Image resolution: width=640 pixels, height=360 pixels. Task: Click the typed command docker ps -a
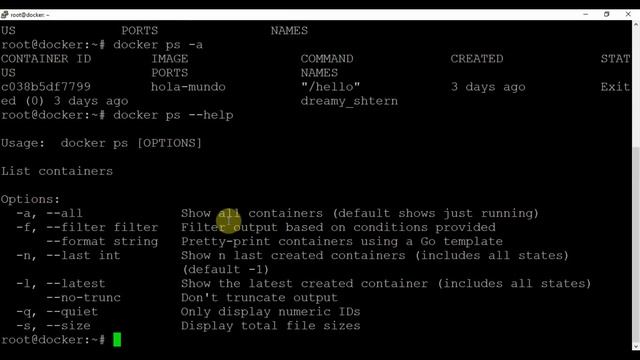click(158, 45)
